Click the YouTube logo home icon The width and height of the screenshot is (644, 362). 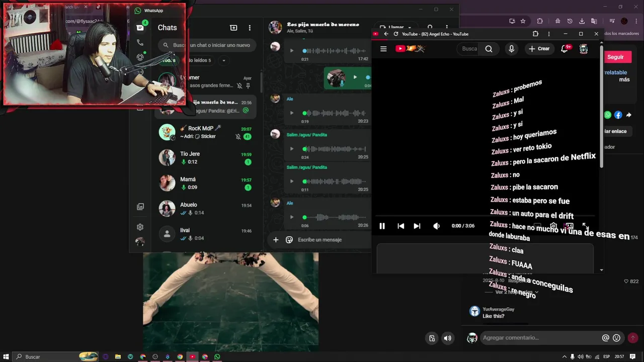[x=410, y=49]
